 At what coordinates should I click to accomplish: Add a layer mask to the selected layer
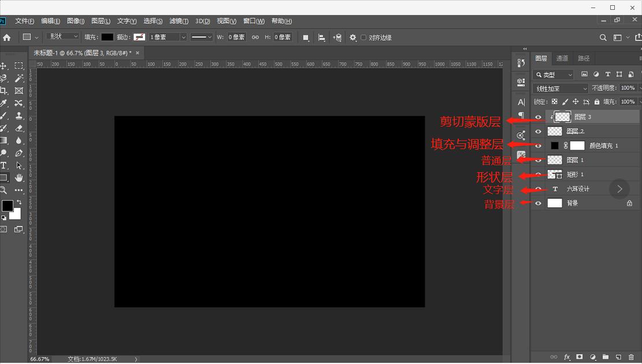coord(579,356)
